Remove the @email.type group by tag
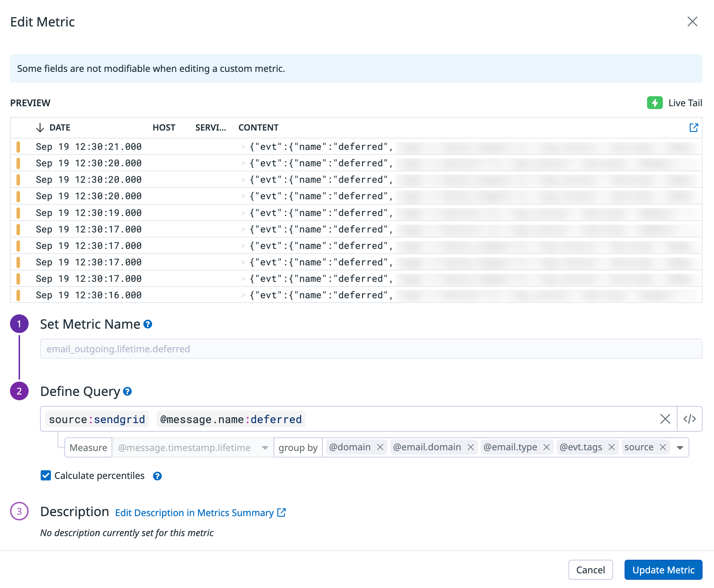 pyautogui.click(x=547, y=447)
